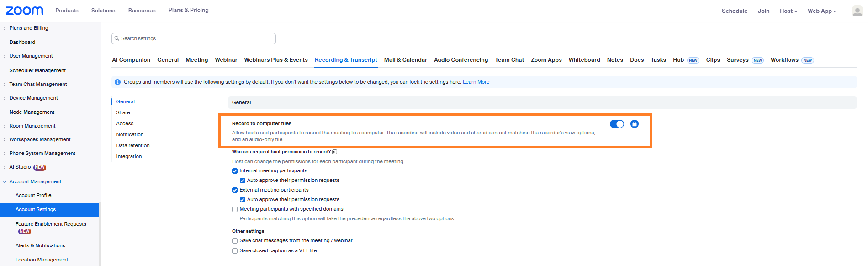Open Scheduler Management in sidebar
This screenshot has height=266, width=868.
click(37, 71)
